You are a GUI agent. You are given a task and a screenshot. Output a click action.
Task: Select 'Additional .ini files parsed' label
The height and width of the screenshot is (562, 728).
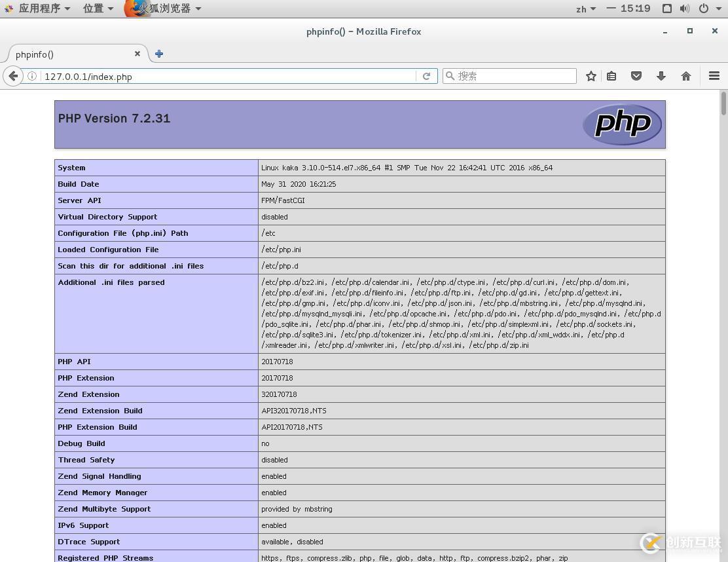[111, 282]
